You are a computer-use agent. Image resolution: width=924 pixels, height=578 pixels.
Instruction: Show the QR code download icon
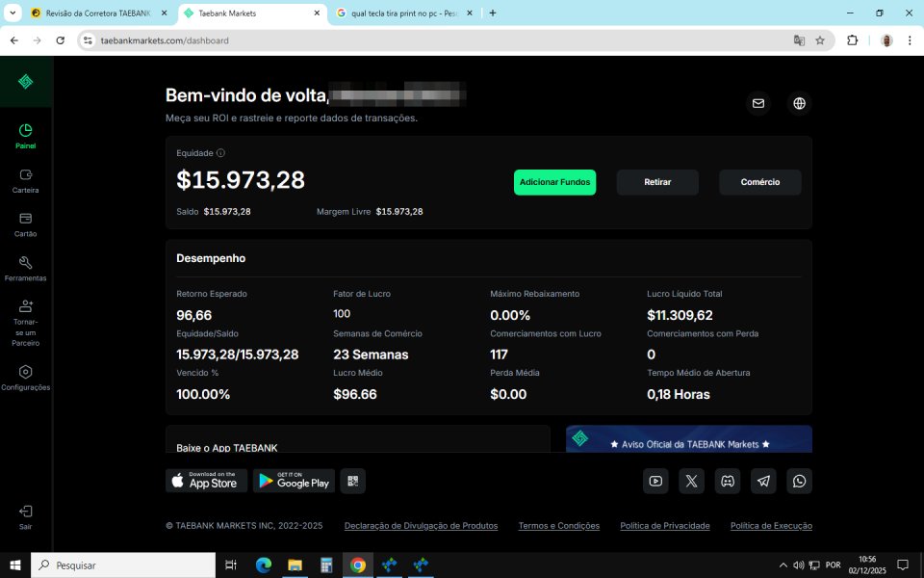(353, 481)
